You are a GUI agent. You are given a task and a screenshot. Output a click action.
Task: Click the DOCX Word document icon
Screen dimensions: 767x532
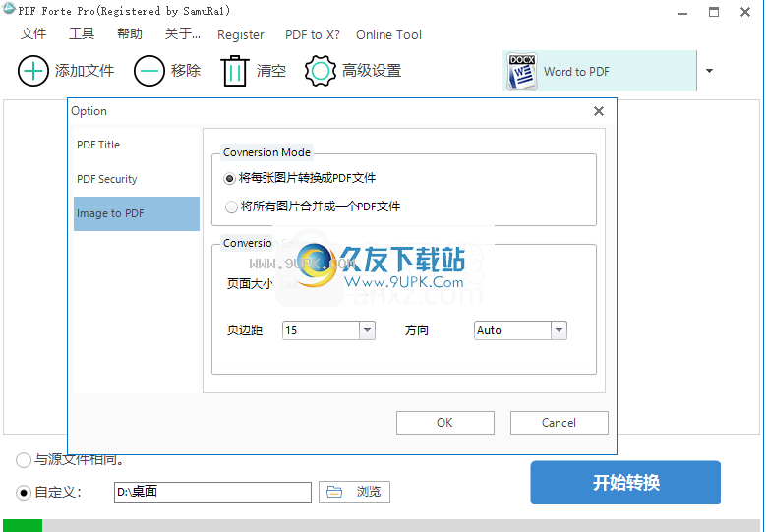coord(522,72)
